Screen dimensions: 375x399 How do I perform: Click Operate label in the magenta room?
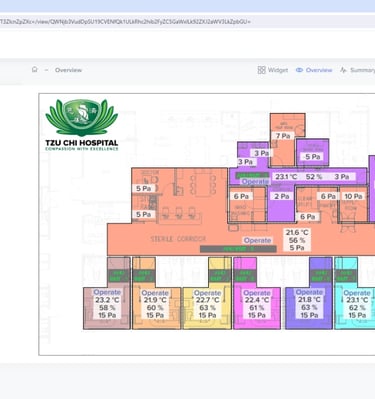(x=257, y=293)
